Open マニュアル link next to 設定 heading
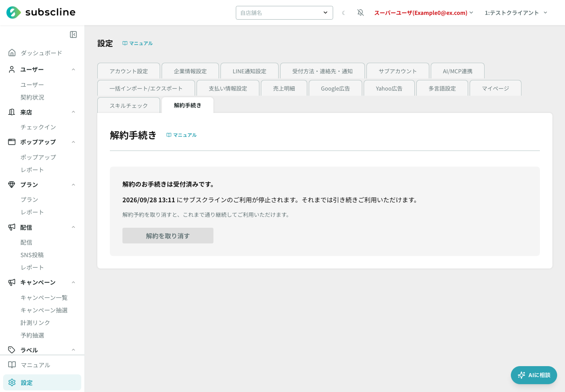The width and height of the screenshot is (565, 392). tap(137, 43)
